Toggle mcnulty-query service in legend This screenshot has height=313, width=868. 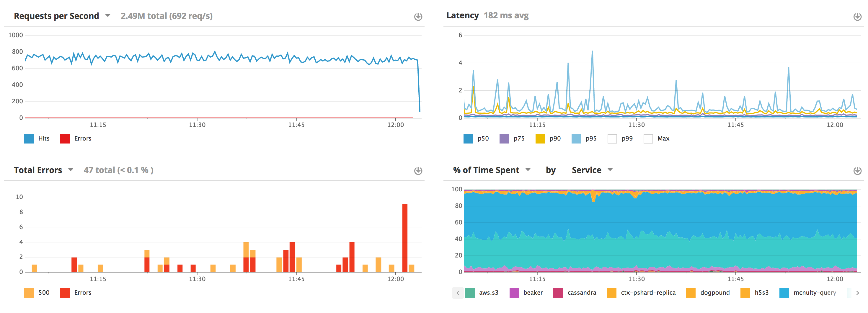[808, 293]
